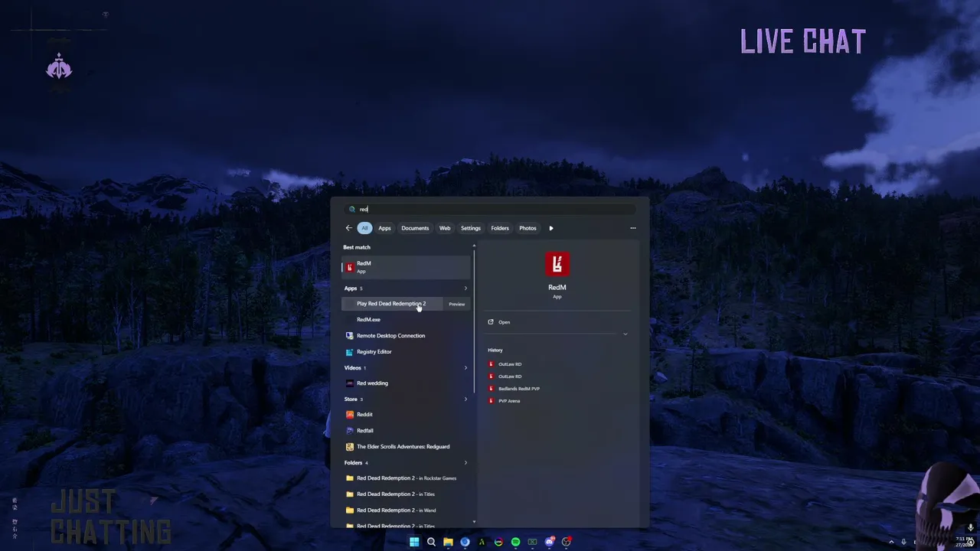Click the Windows Start button on taskbar

pyautogui.click(x=414, y=542)
